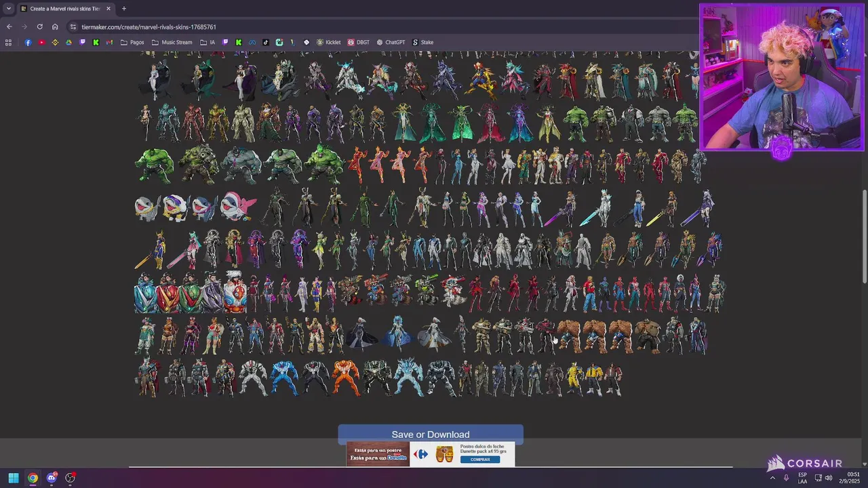
Task: Open the IA bookmarks folder
Action: pos(208,42)
